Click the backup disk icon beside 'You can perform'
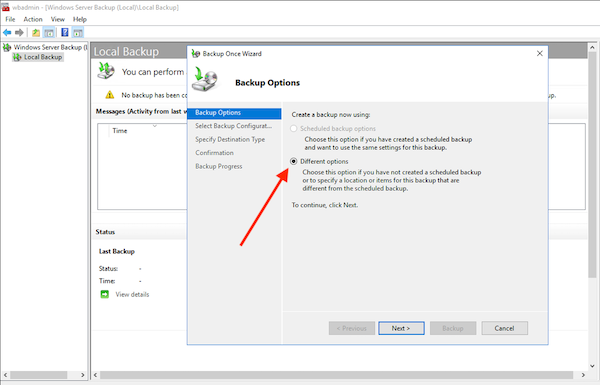Screen dimensions: 600x385 (106, 71)
